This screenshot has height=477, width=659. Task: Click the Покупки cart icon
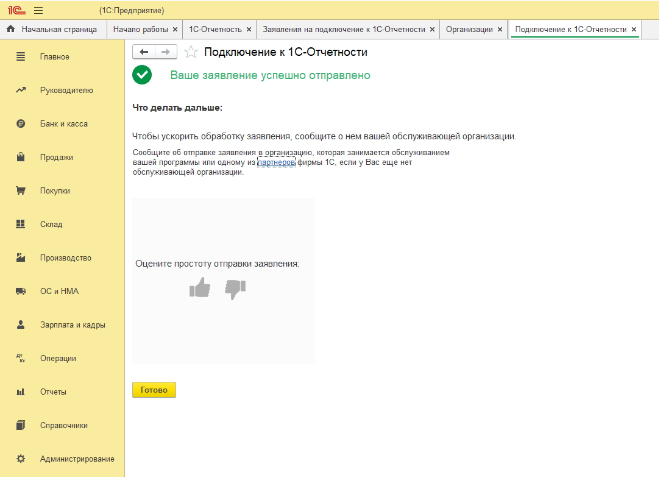21,190
